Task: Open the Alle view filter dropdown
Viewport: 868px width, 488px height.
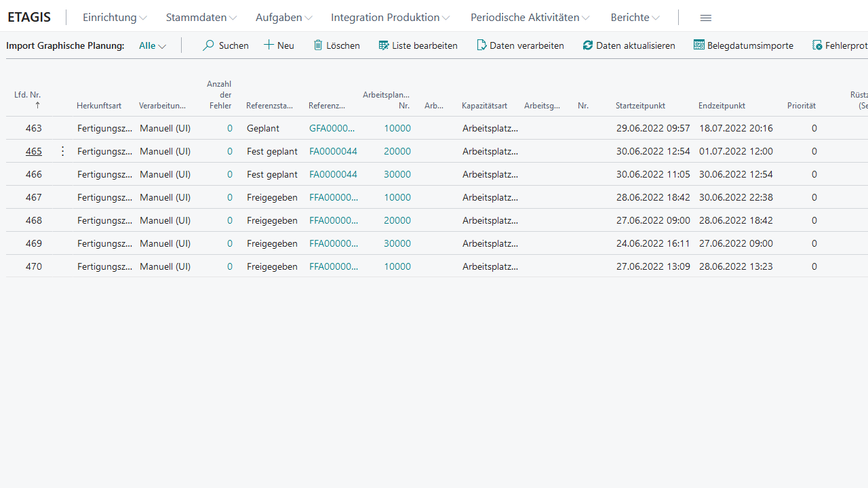Action: (x=153, y=45)
